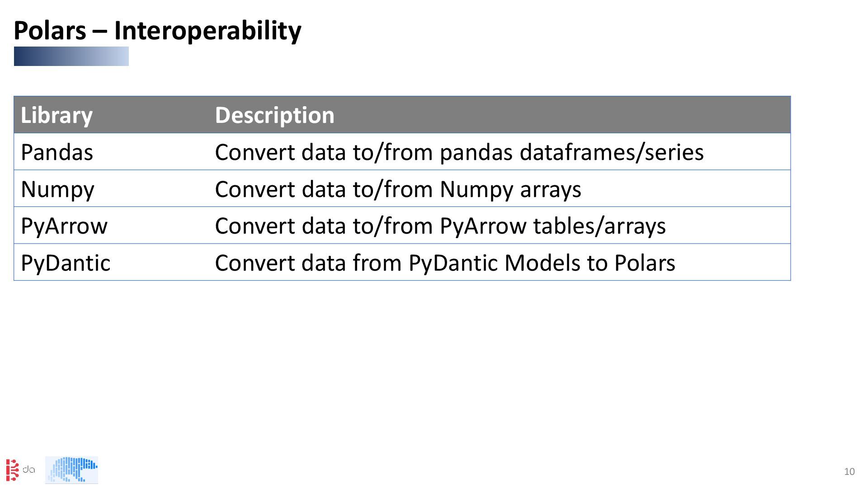
Task: Select the "PyArrow" library cell
Action: (64, 226)
